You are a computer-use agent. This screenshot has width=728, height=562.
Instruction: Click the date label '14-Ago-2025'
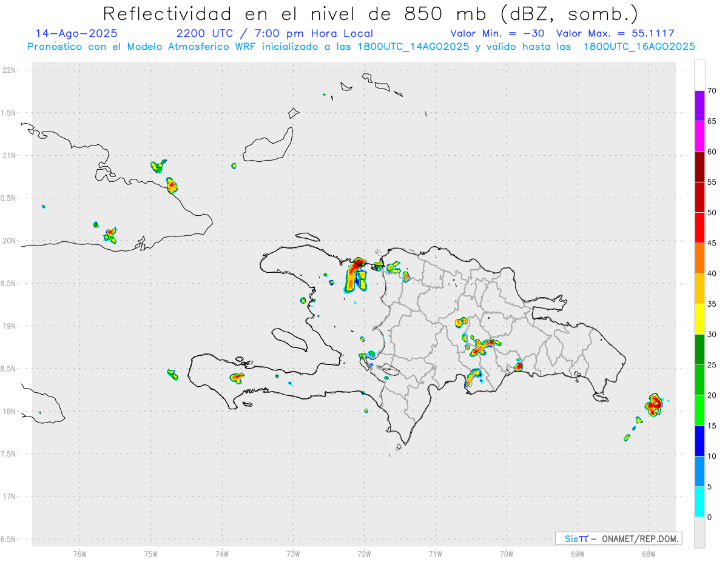coord(76,33)
